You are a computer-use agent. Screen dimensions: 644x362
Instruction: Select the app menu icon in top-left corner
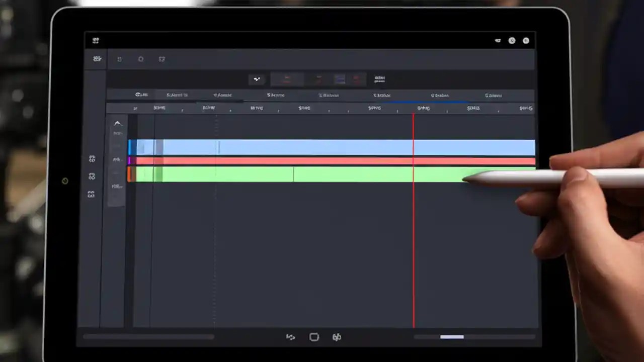point(96,41)
